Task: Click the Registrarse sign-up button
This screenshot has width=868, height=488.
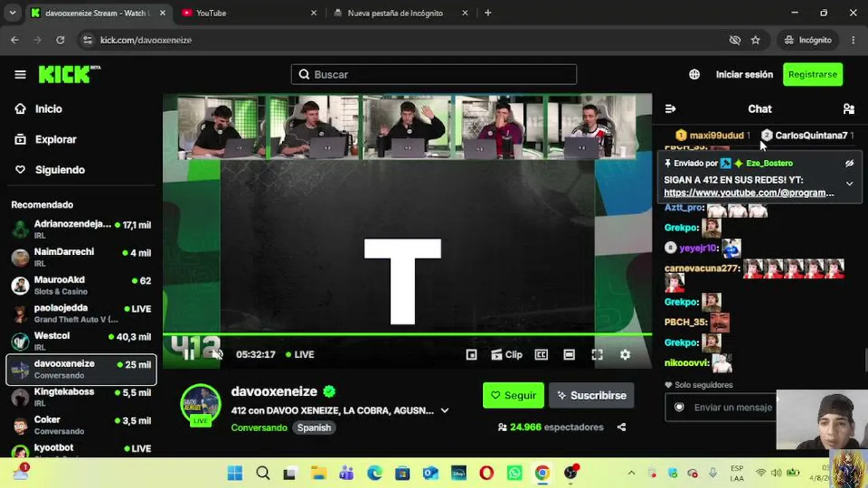Action: coord(812,75)
